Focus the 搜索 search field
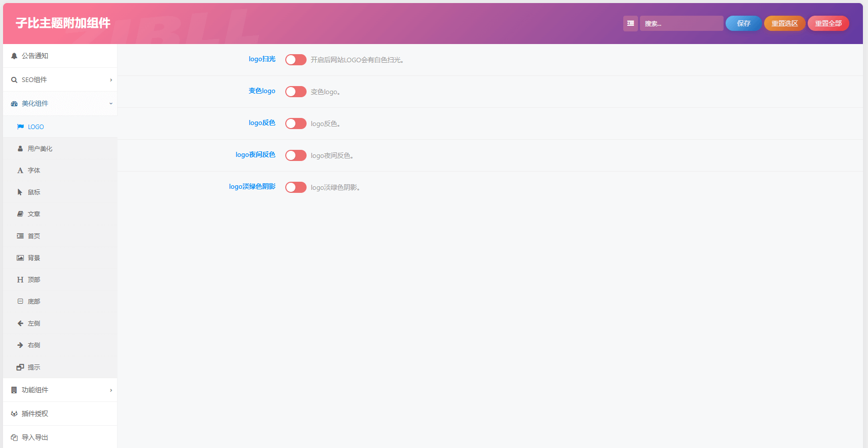This screenshot has height=448, width=868. coord(682,23)
